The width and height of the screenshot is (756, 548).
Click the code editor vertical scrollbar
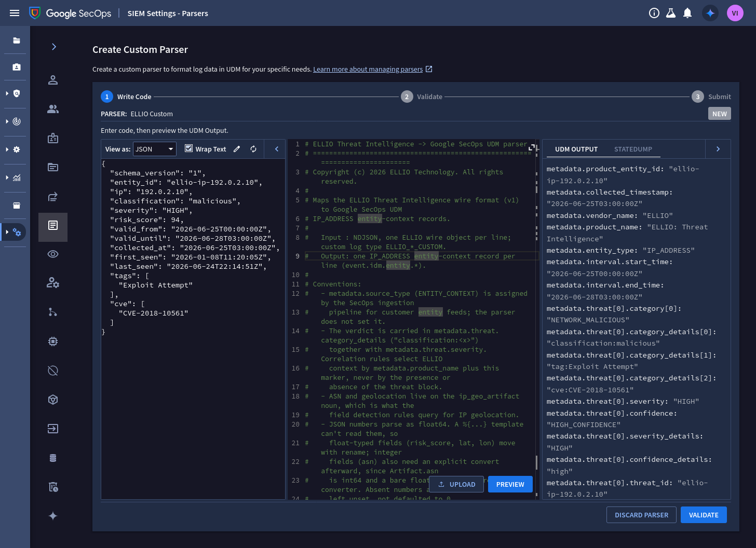[536, 319]
